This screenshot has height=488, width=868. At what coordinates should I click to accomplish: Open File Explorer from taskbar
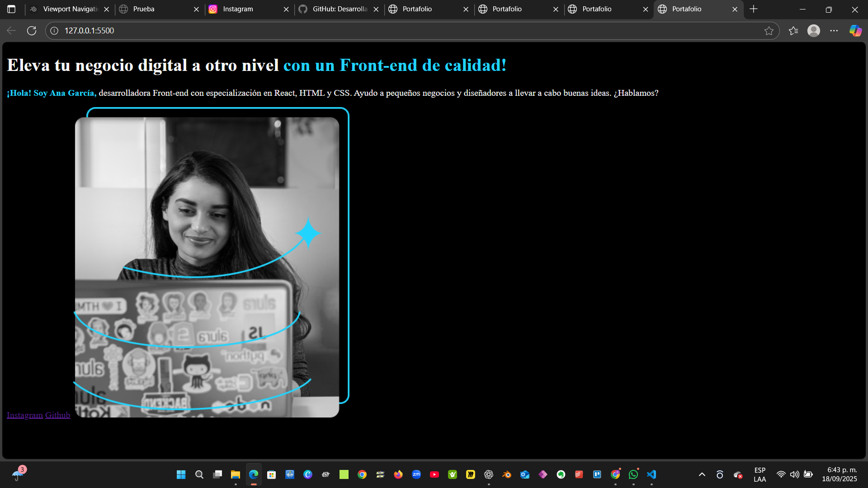(x=236, y=474)
